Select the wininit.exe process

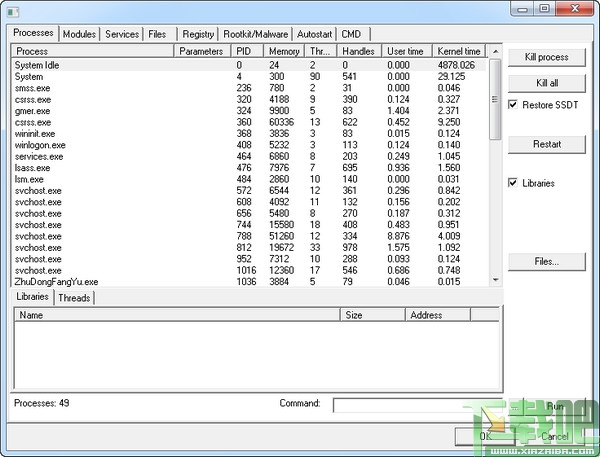pos(250,134)
